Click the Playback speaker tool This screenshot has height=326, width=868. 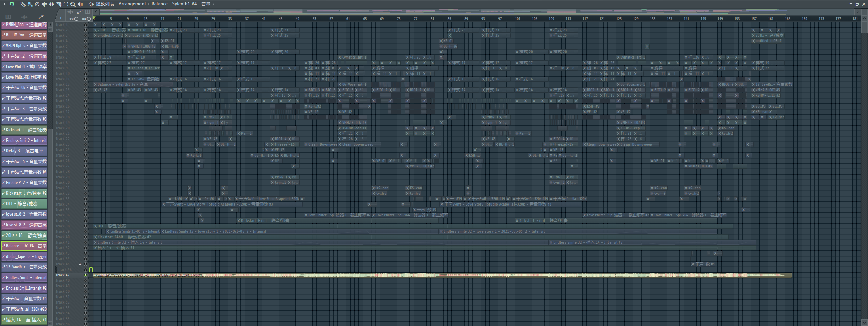(x=80, y=4)
